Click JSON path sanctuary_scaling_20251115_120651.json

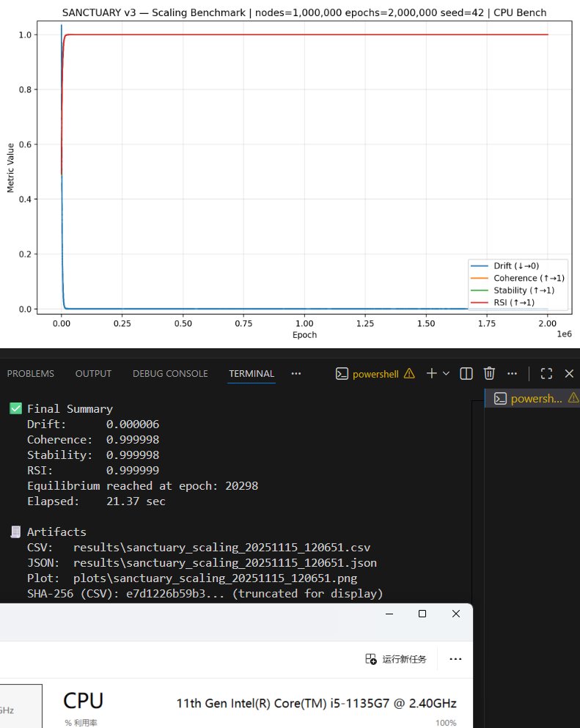(225, 563)
